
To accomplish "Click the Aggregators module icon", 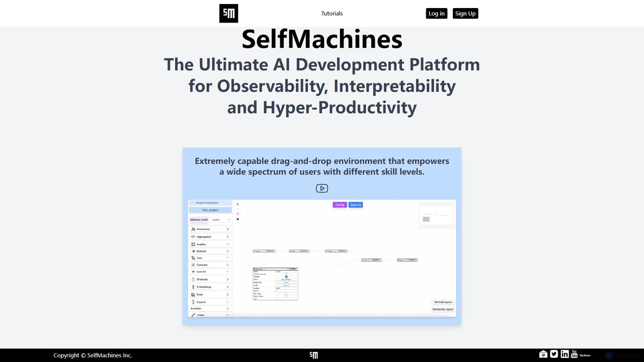I will [193, 237].
